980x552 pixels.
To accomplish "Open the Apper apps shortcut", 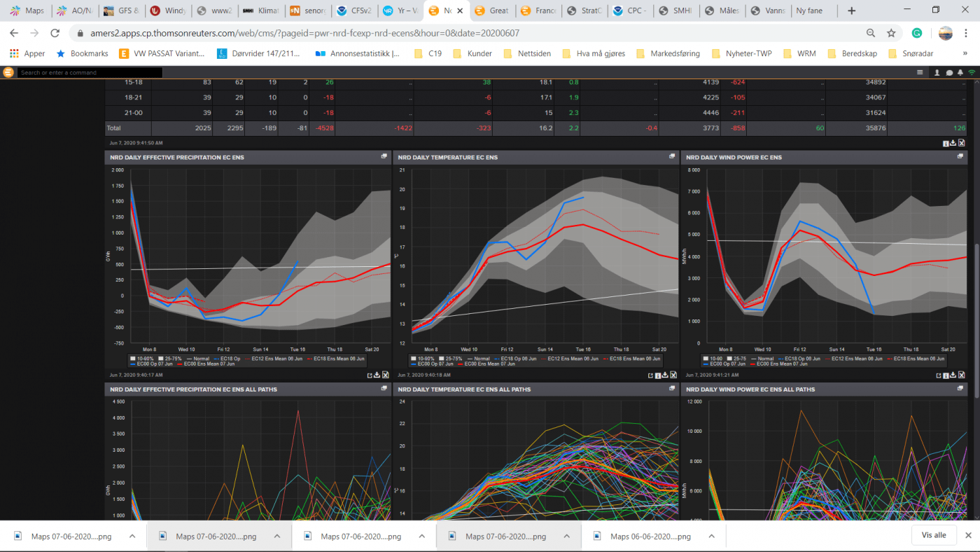I will coord(27,53).
